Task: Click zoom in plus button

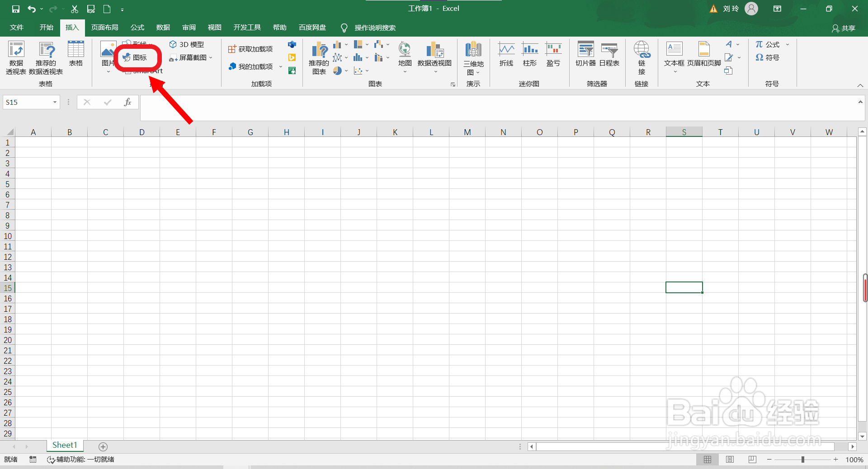Action: tap(836, 460)
